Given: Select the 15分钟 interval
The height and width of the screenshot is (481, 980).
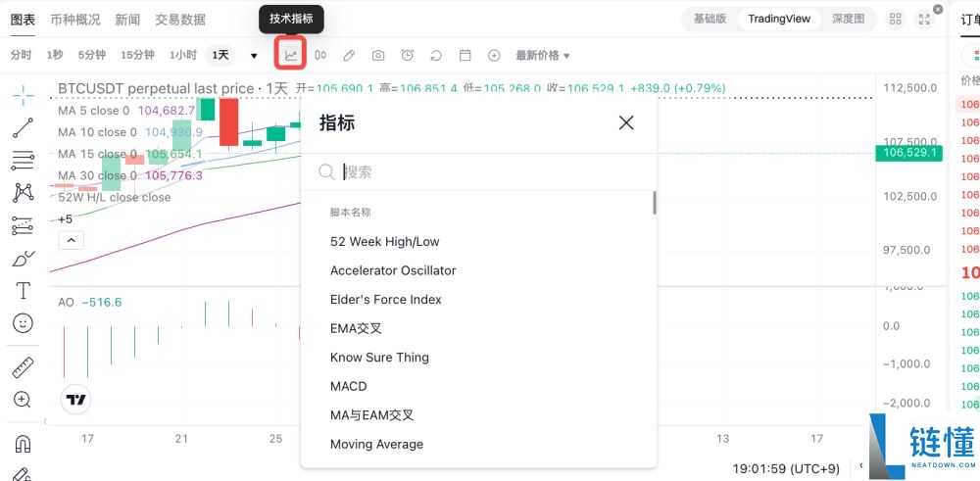Looking at the screenshot, I should coord(137,55).
